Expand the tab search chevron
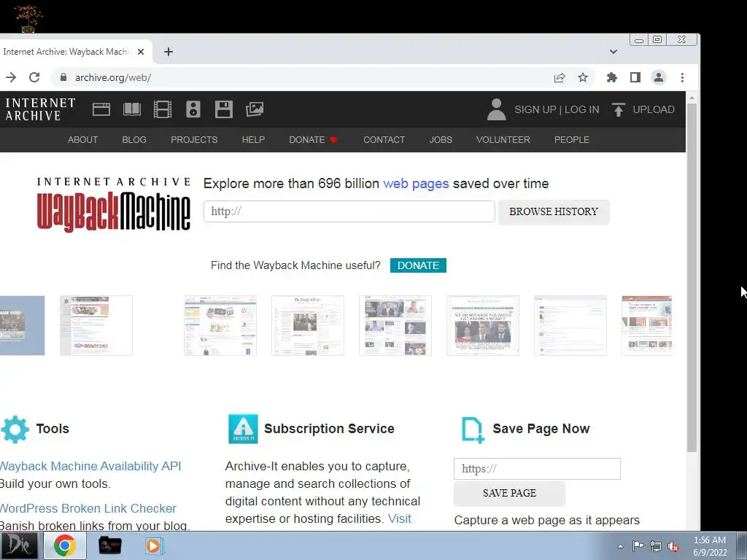The image size is (747, 560). (613, 52)
